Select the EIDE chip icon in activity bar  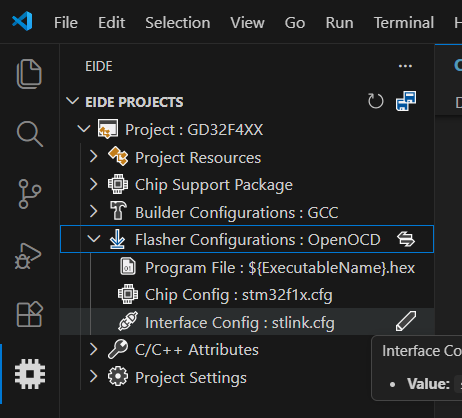coord(30,374)
